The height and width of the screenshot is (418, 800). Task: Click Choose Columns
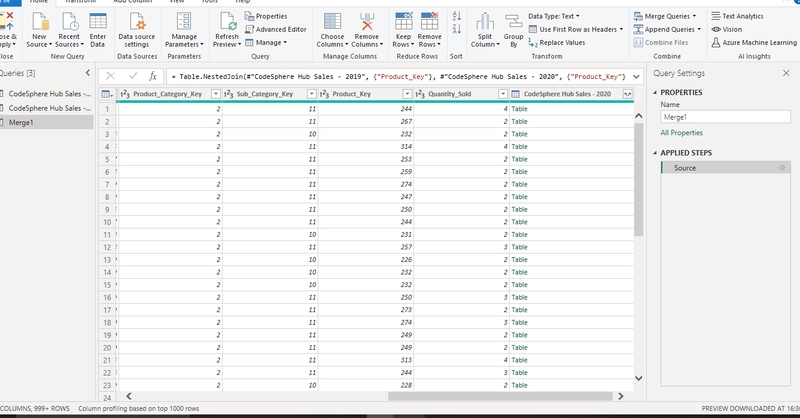coord(332,31)
